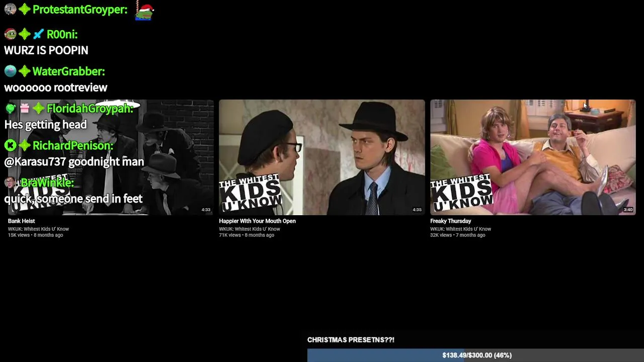
Task: Click the Santa hat frog emote
Action: click(x=144, y=10)
